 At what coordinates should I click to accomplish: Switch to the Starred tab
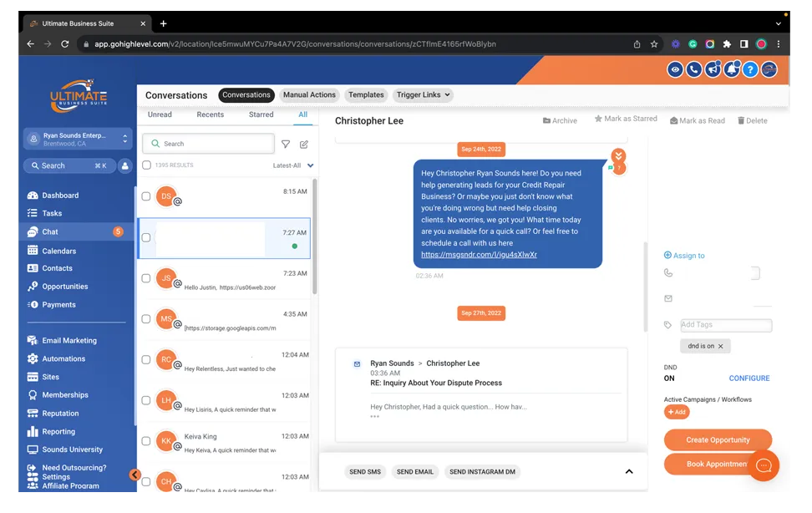pyautogui.click(x=261, y=114)
